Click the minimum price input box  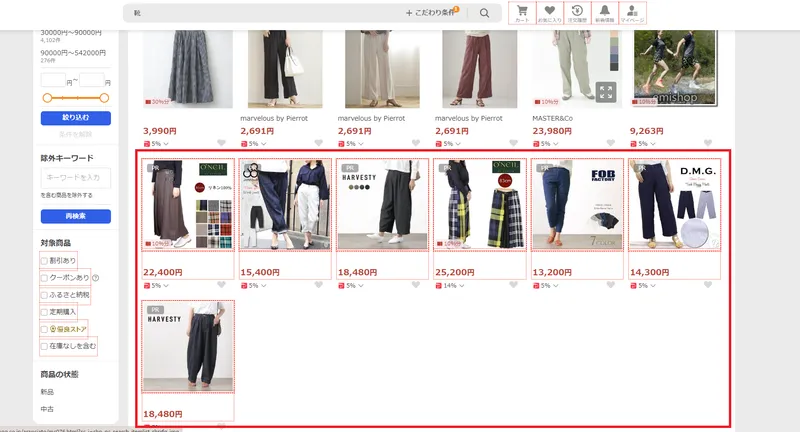point(53,80)
